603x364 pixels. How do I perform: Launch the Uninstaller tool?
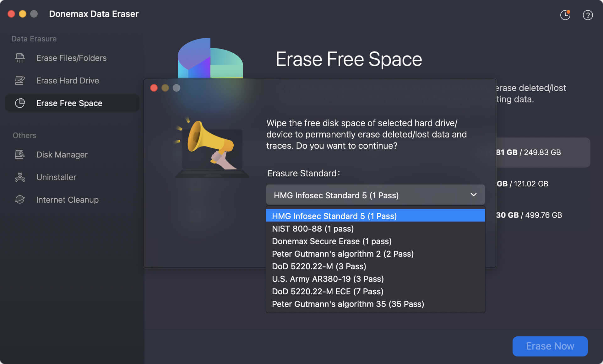[x=56, y=177]
